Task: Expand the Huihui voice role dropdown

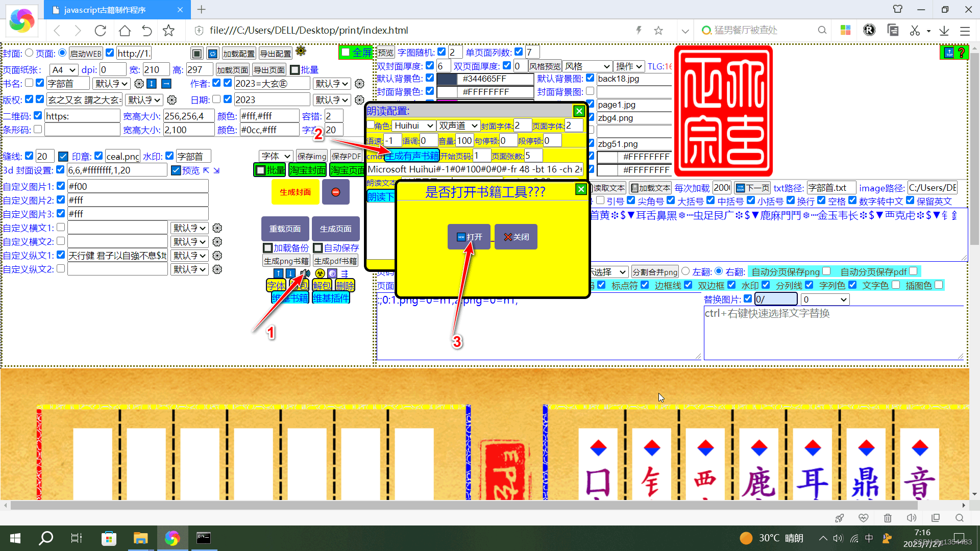Action: coord(413,126)
